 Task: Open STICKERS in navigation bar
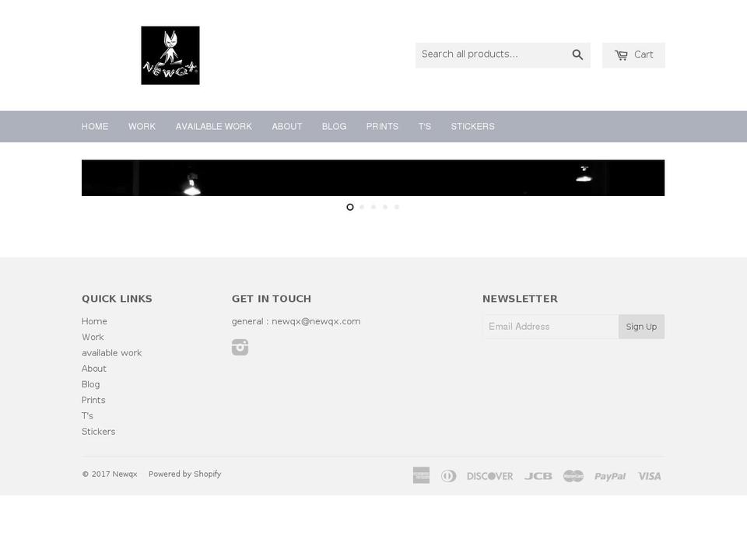[472, 127]
